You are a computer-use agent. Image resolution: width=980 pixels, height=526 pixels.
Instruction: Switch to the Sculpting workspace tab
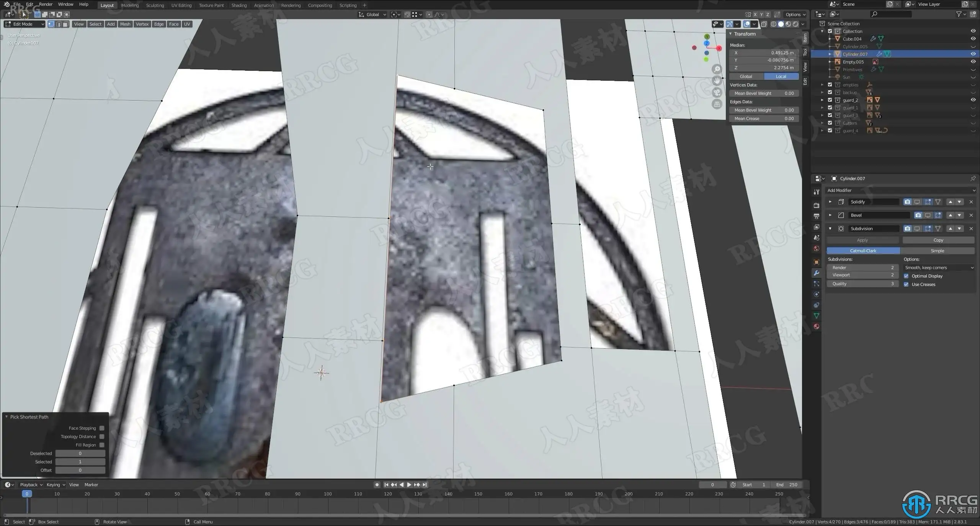(155, 5)
